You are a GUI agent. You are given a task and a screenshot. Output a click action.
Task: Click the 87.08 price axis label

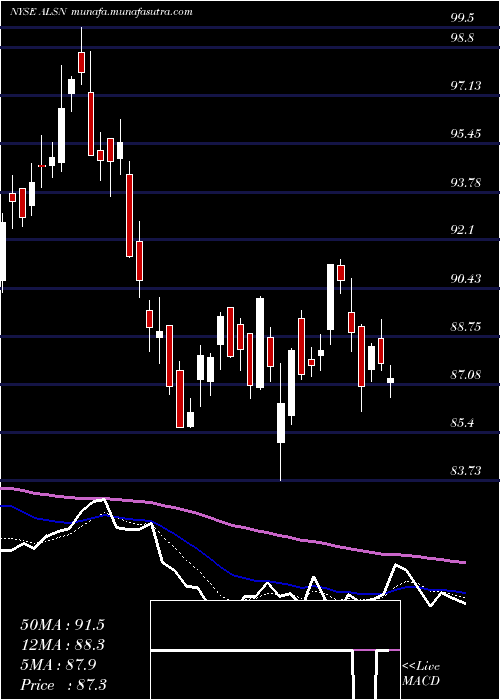[466, 375]
